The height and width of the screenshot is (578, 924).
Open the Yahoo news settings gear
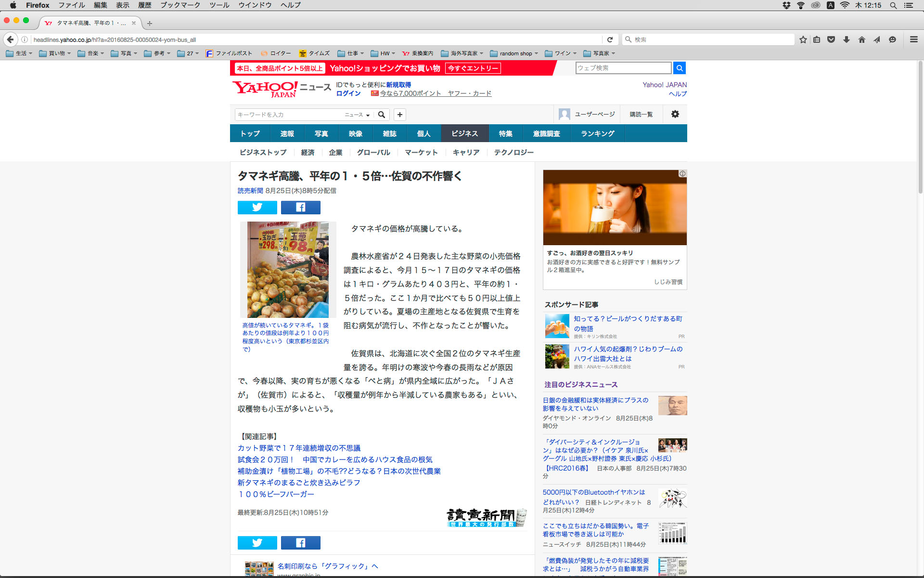point(675,114)
